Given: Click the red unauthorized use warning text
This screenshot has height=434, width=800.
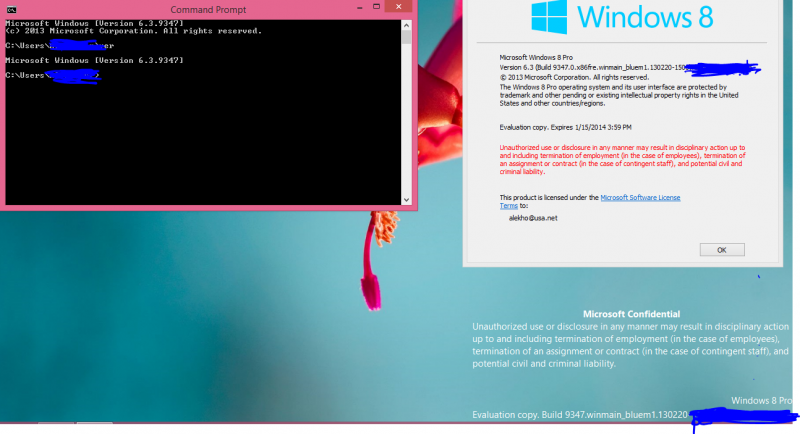Looking at the screenshot, I should 622,160.
